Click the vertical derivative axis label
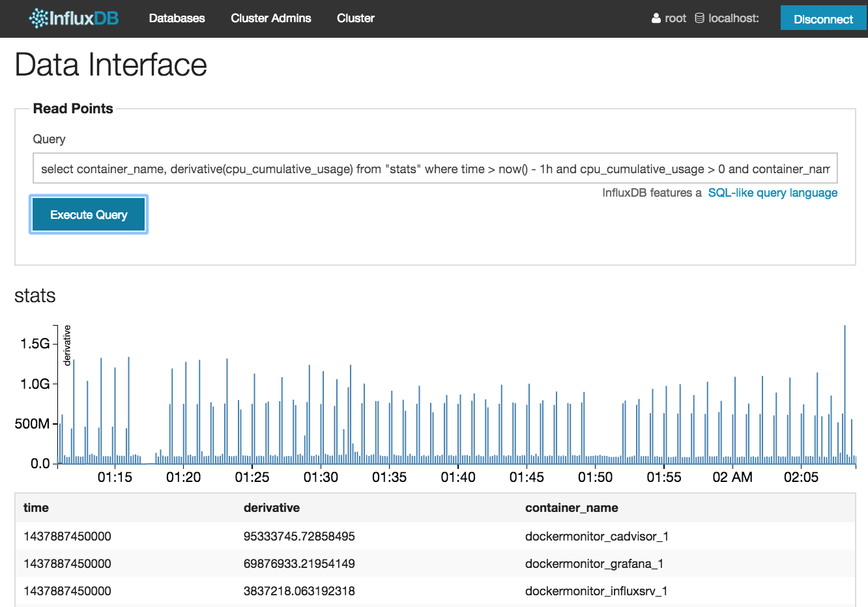Viewport: 868px width, 607px height. coord(66,345)
